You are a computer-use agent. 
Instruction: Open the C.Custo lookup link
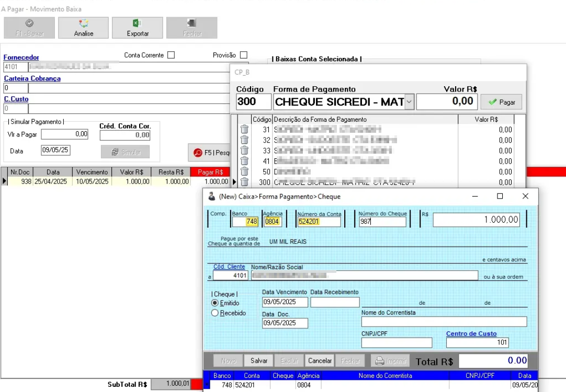tap(16, 99)
